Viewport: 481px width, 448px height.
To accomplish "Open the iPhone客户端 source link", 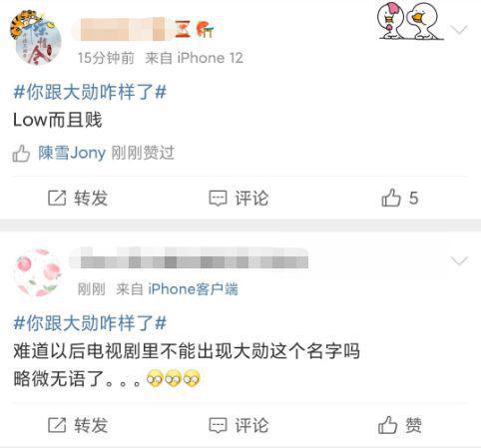I will [x=193, y=289].
